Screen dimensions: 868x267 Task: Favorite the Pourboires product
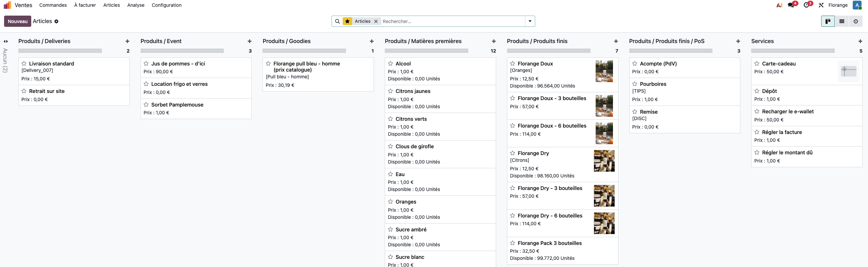point(635,84)
